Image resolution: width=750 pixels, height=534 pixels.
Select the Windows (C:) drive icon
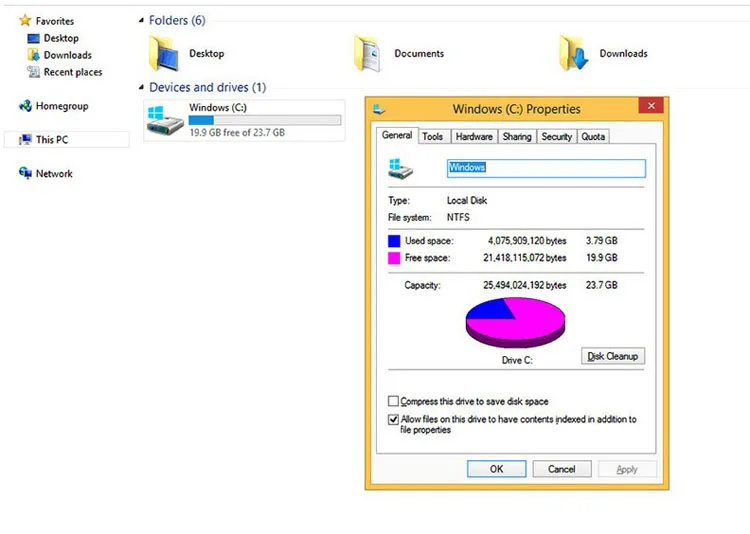tap(165, 120)
